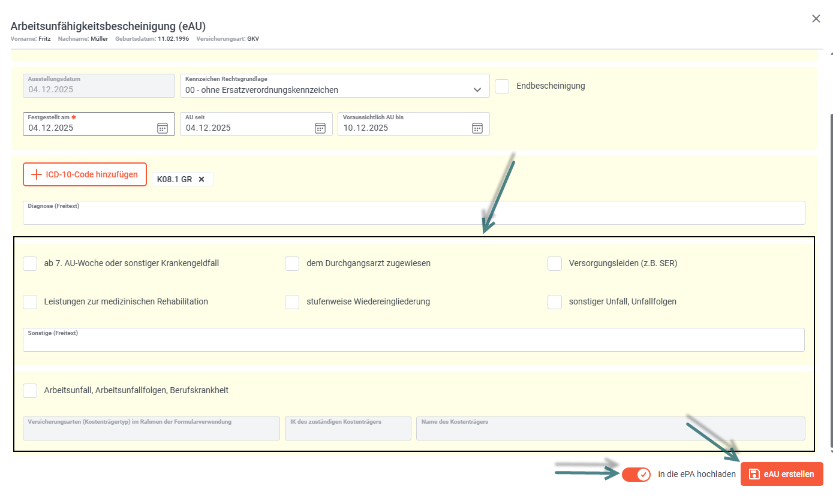This screenshot has width=833, height=504.
Task: Click into Diagnose (Freitext) field
Action: click(414, 215)
